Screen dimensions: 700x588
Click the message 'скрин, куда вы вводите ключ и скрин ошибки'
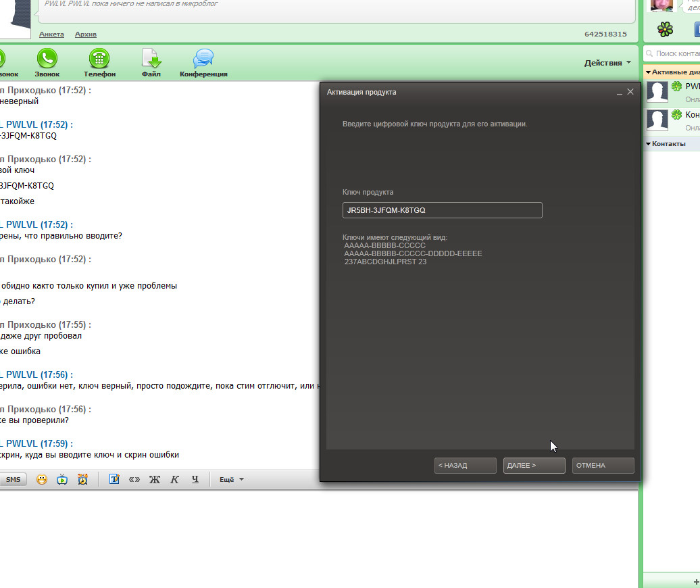click(89, 455)
